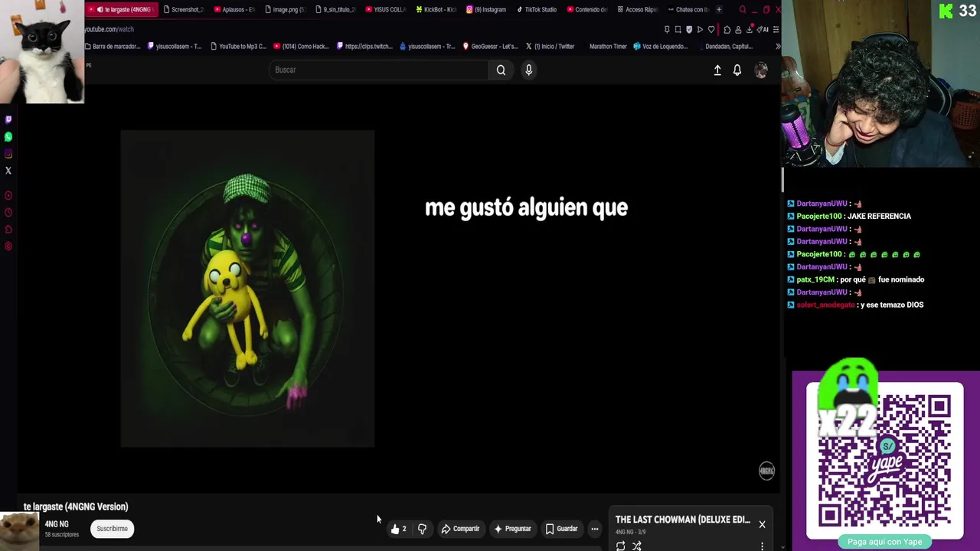Open more actions ellipsis under video
Screen dimensions: 980x551
tap(594, 529)
